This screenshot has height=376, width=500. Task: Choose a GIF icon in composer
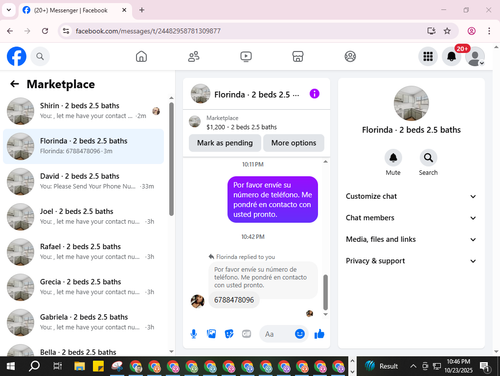click(247, 334)
